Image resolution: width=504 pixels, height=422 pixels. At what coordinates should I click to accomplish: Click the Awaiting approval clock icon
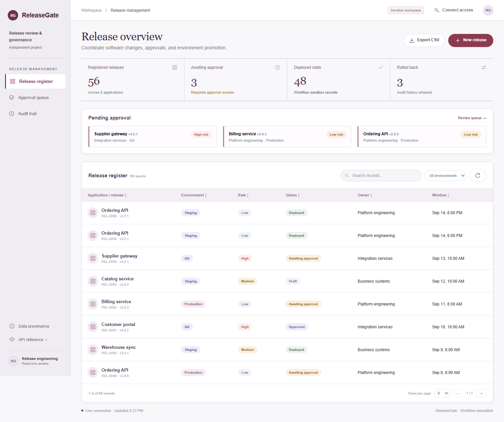pos(278,67)
